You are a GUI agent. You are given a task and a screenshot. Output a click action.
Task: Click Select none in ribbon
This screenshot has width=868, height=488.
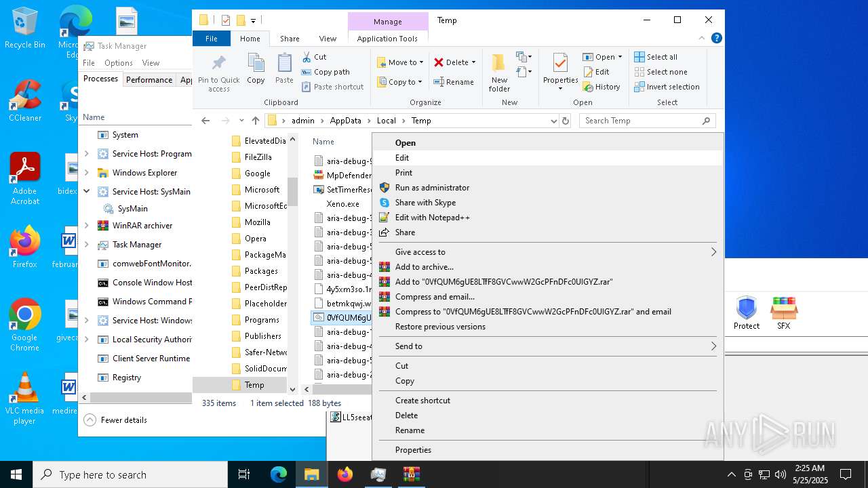[x=660, y=72]
